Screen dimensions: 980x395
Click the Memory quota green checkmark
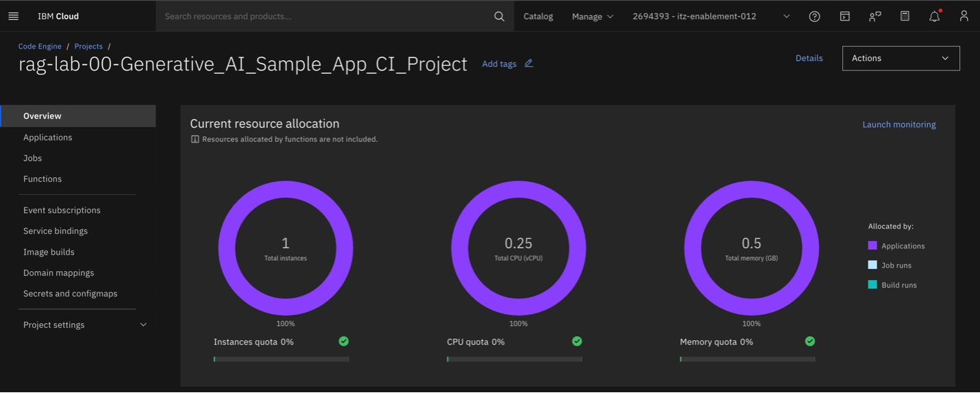click(x=809, y=342)
